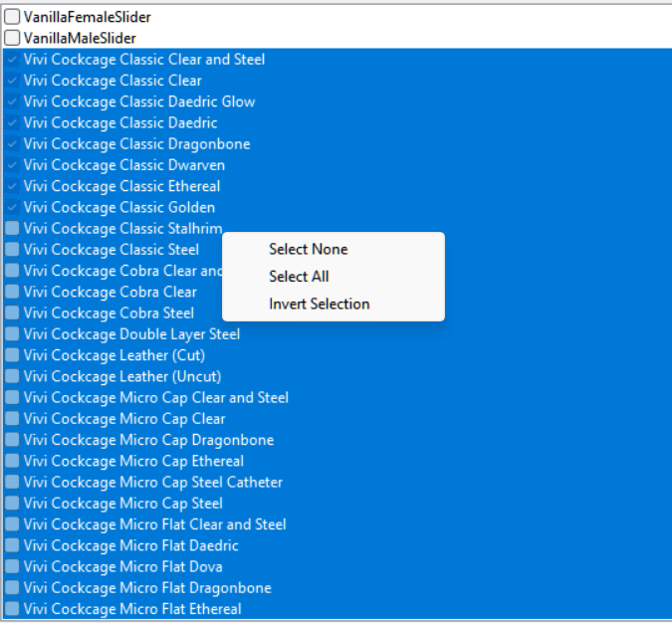Select Vivi Cockcage Micro Cap Clear and Steel

[x=156, y=398]
